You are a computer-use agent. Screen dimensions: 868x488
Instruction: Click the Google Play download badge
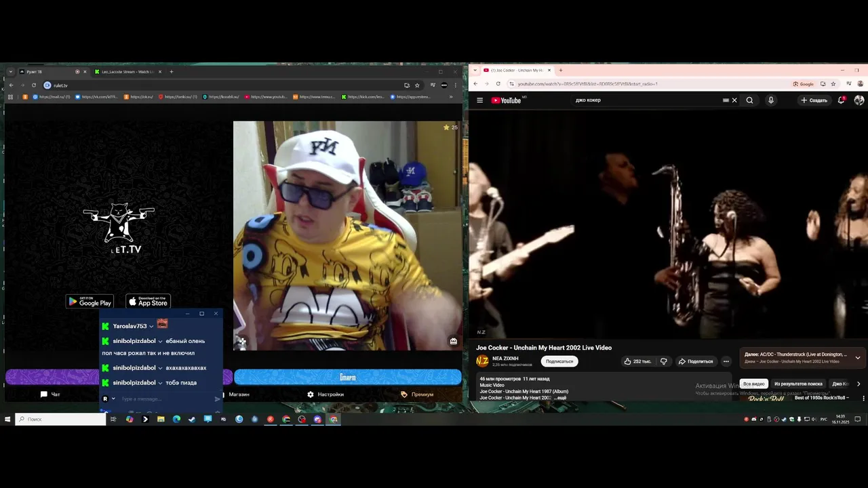pyautogui.click(x=90, y=302)
